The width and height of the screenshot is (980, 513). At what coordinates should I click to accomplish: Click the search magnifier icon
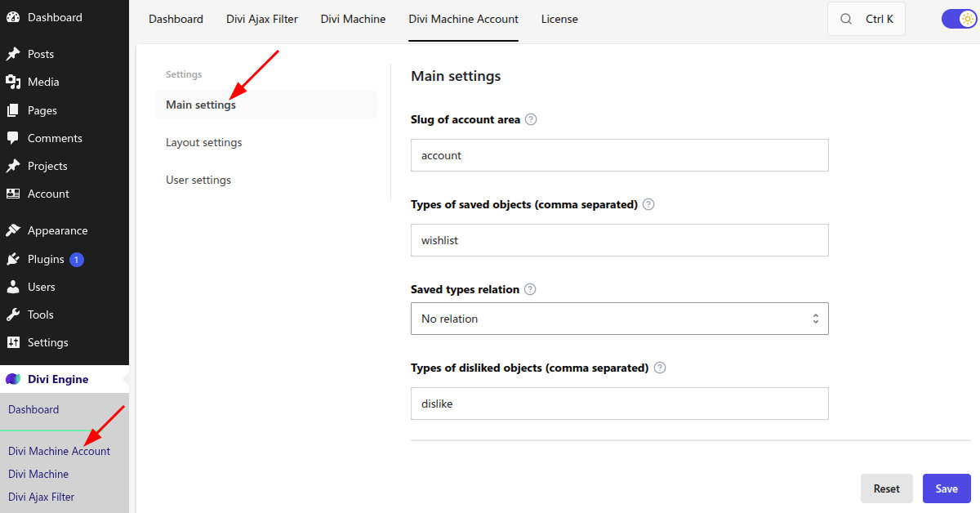pyautogui.click(x=846, y=19)
